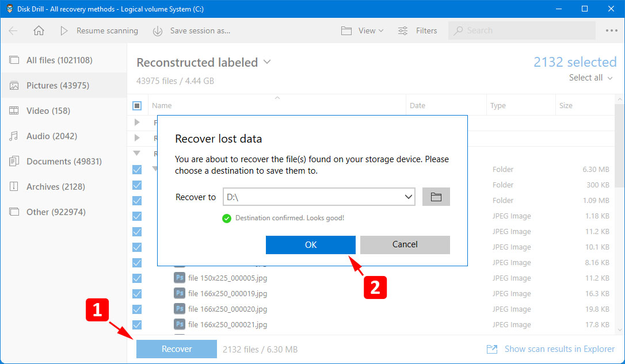Go back with the left arrow icon
The width and height of the screenshot is (625, 364).
13,30
